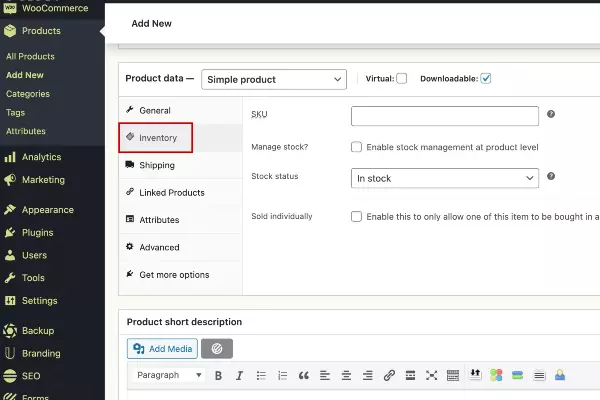Click the numbered list icon

coord(282,376)
